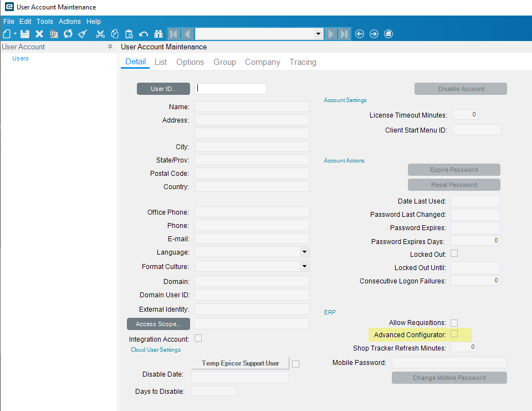Pin the User Account tree panel
Viewport: 532px width, 411px height.
click(x=110, y=47)
